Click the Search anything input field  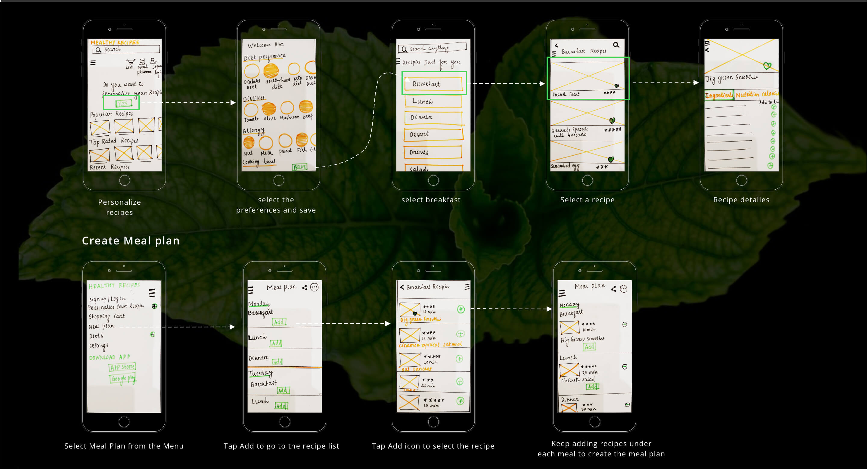(x=432, y=48)
